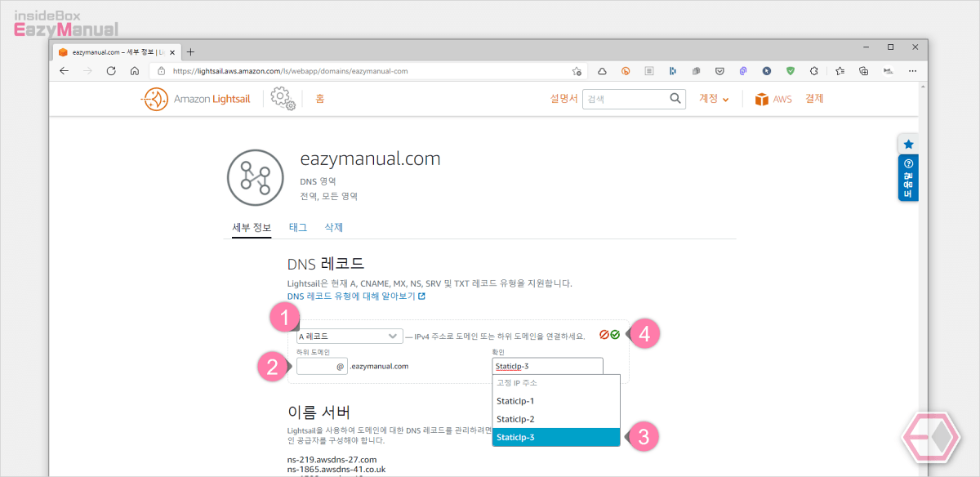Image resolution: width=980 pixels, height=477 pixels.
Task: Open DNS 레코드 유형에 대해 알아보기 link
Action: point(356,296)
